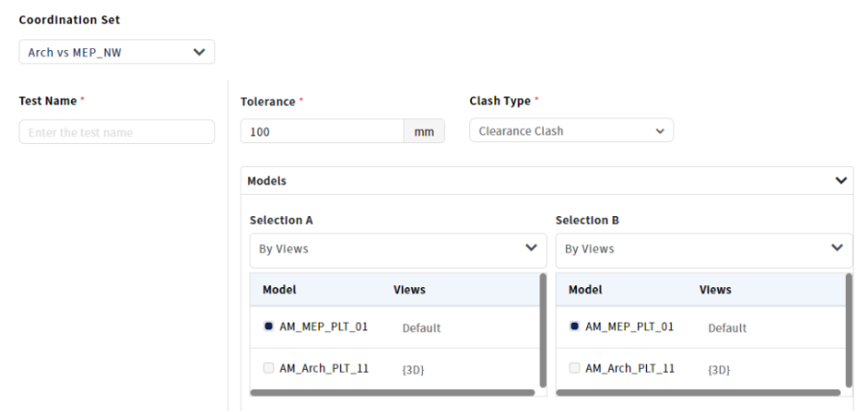Viewport: 868px width, 412px height.
Task: Open Selection B By Views dropdown
Action: point(703,249)
